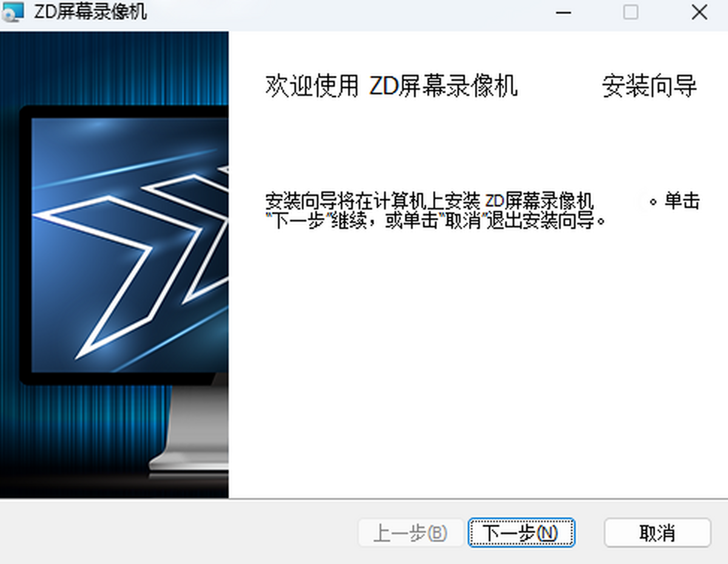This screenshot has width=728, height=564.
Task: Click the 安装向导 heading text
Action: click(x=649, y=86)
